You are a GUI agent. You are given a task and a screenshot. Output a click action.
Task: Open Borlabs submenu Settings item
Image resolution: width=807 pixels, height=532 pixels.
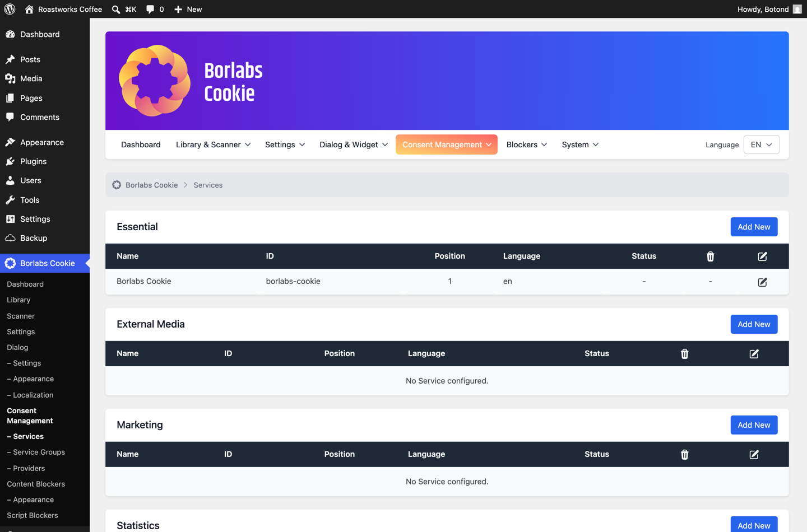(21, 332)
